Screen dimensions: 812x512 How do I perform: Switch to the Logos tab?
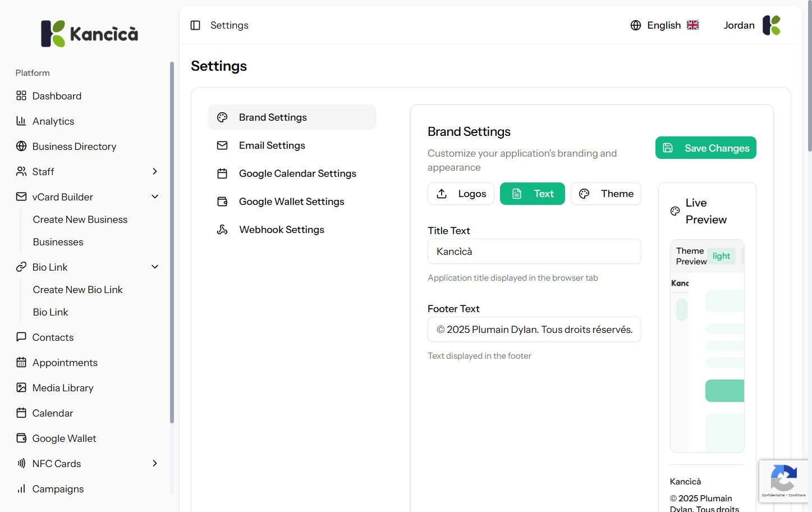[461, 194]
